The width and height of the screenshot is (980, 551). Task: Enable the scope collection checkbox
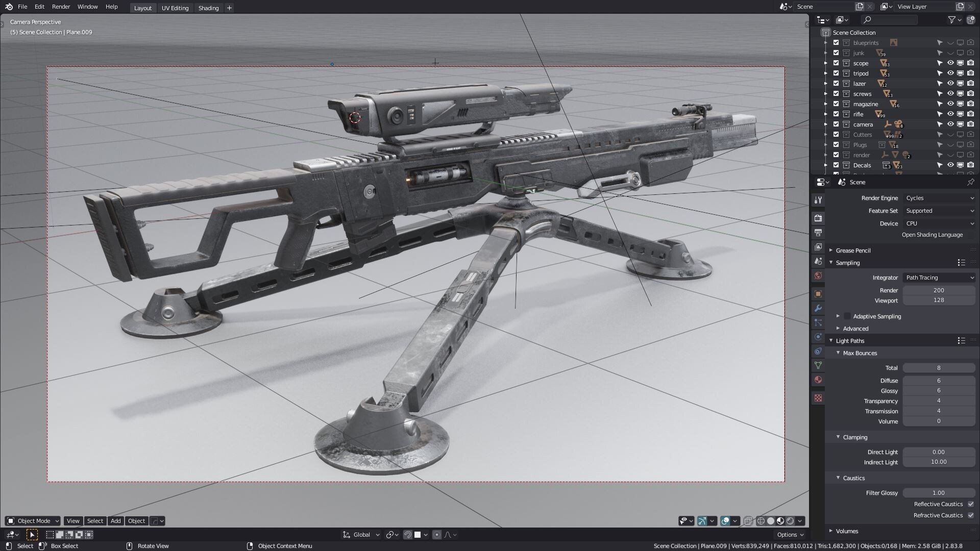point(836,63)
